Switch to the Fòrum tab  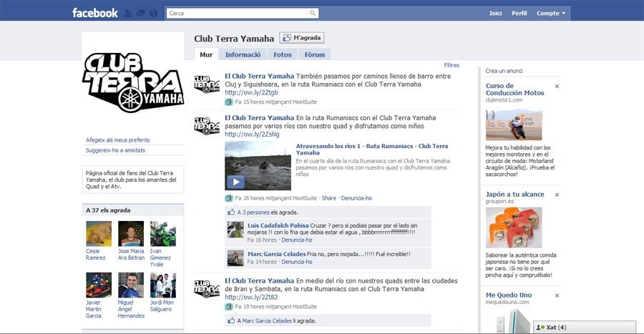(315, 54)
